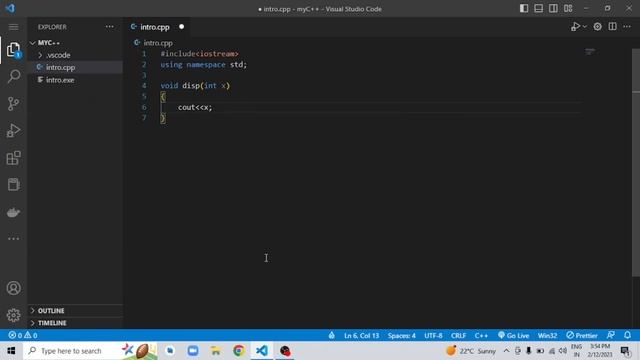Select language mode C++
This screenshot has width=640, height=360.
[481, 336]
